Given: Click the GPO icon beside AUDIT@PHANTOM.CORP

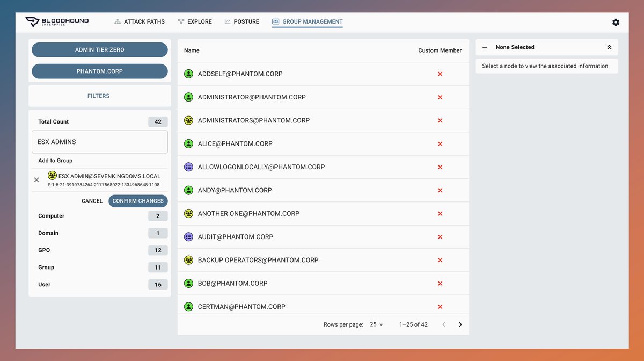Looking at the screenshot, I should click(x=188, y=237).
